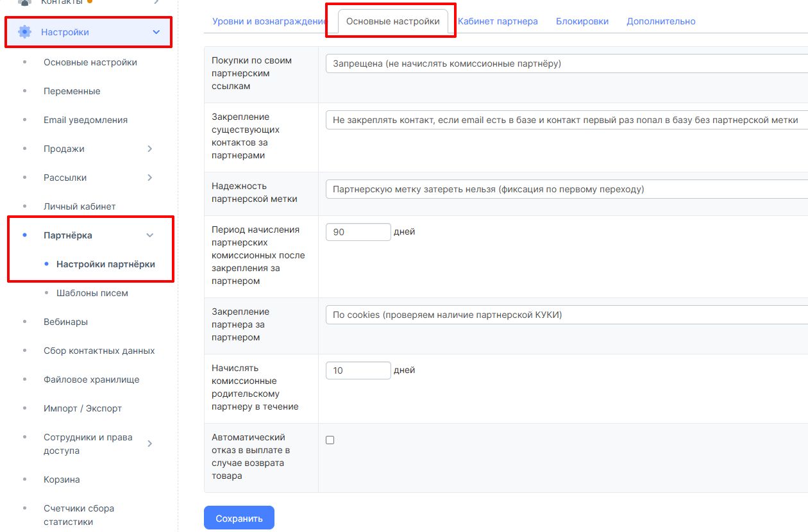Click the Продажи sidebar label
This screenshot has height=532, width=808.
[x=64, y=149]
